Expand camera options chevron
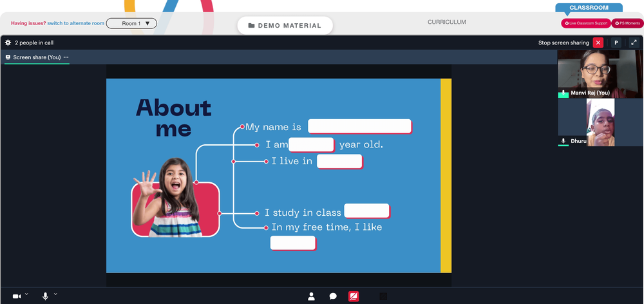 (26, 294)
